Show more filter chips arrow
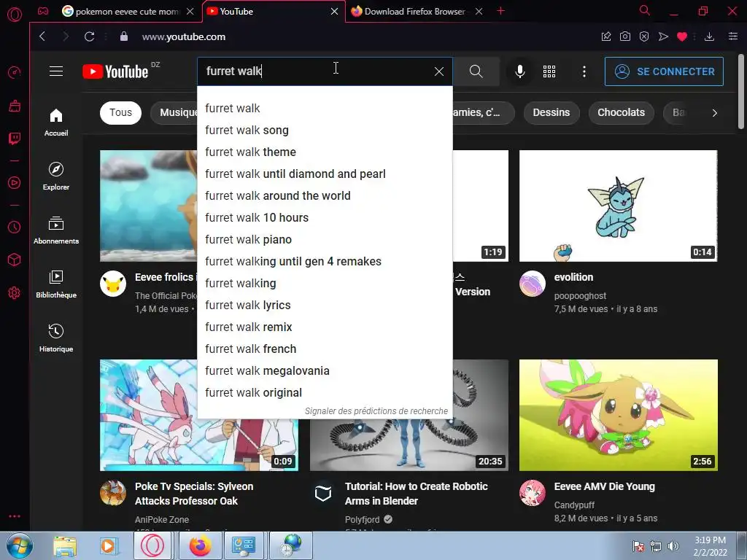Image resolution: width=747 pixels, height=560 pixels. 714,113
